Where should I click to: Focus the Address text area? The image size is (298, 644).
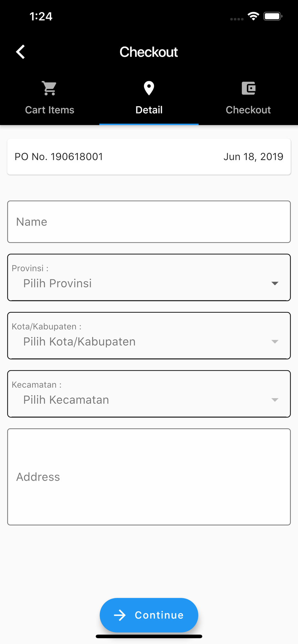149,477
